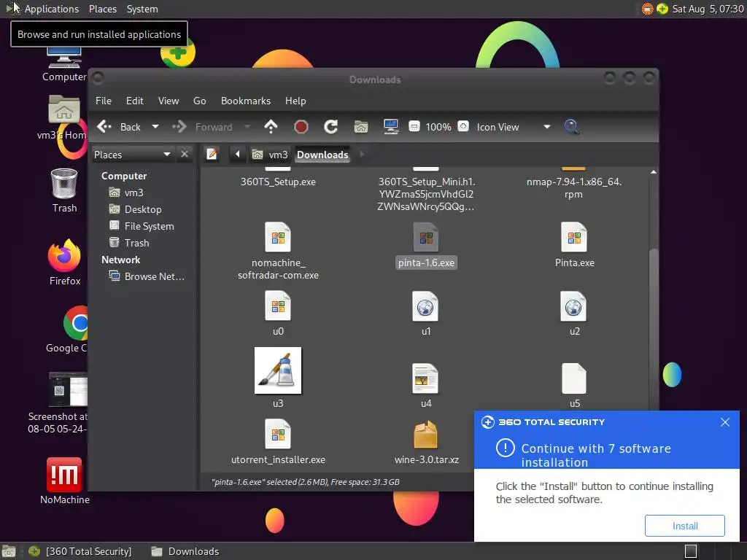747x560 pixels.
Task: Select the Pinta.exe file icon
Action: (x=574, y=237)
